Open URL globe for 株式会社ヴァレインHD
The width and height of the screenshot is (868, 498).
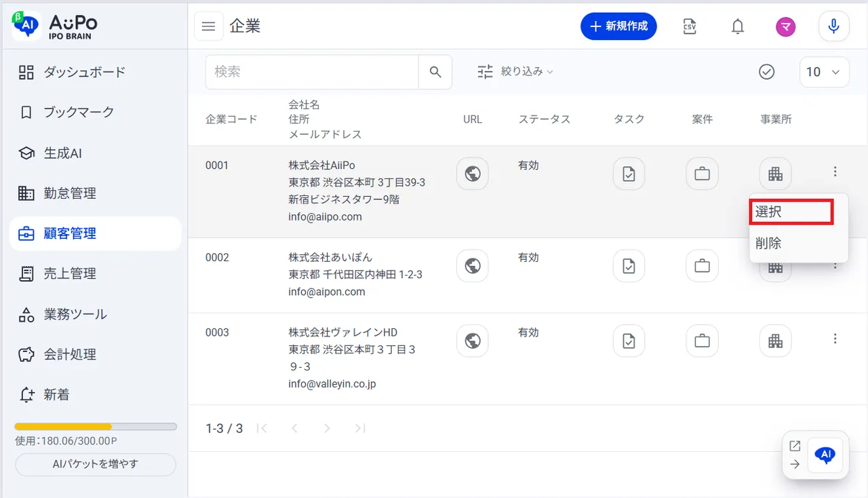[473, 341]
